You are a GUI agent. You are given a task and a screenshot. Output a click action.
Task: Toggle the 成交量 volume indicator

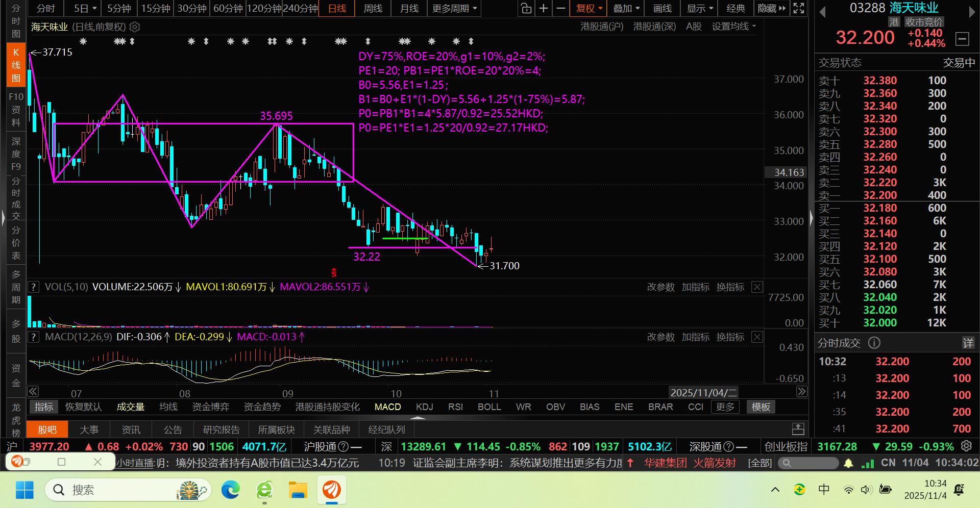(131, 407)
